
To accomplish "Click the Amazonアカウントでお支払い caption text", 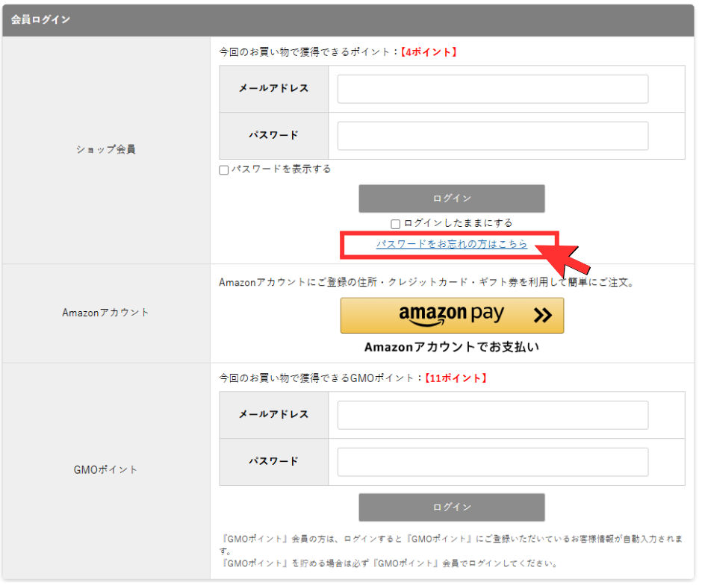I will coord(451,347).
